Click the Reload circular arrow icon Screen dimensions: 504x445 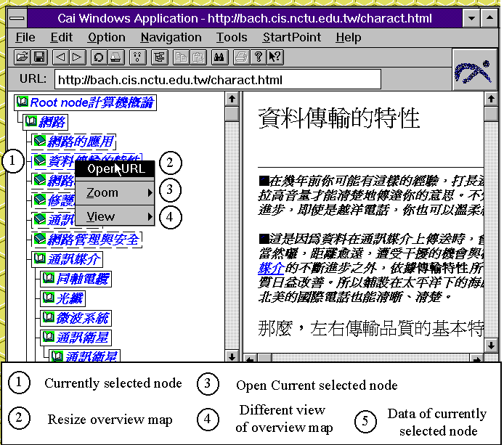(x=98, y=57)
